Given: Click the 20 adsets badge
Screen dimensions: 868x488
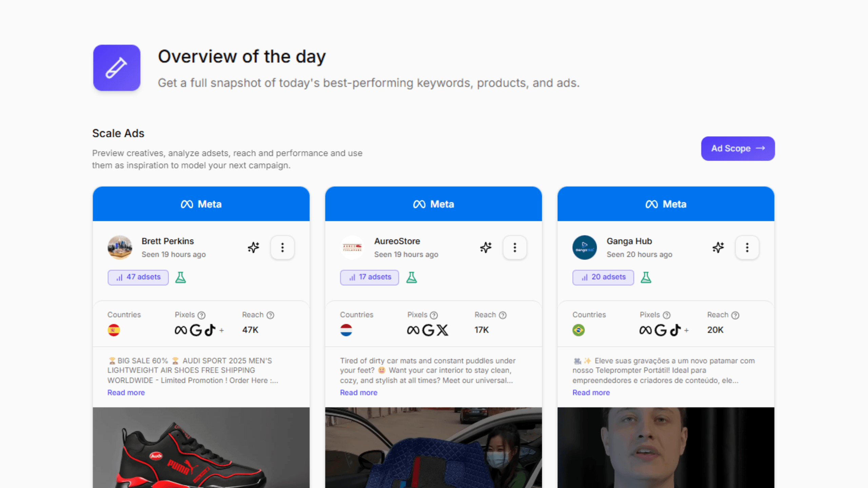Looking at the screenshot, I should (603, 277).
